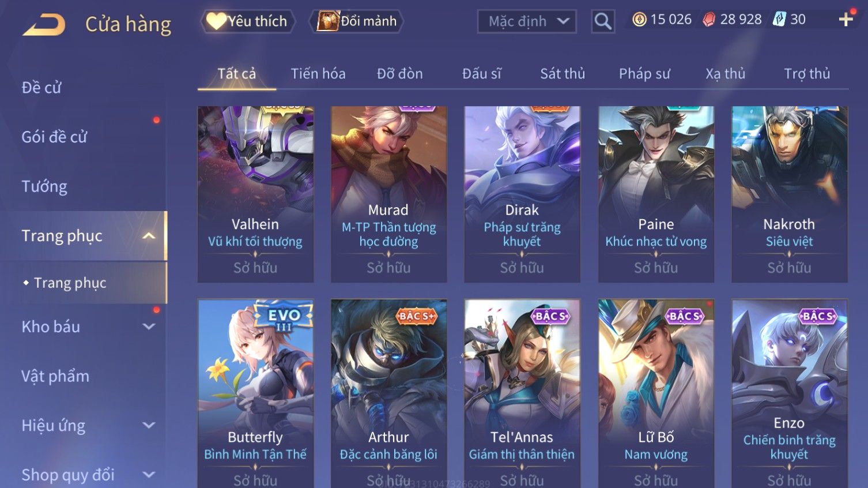Viewport: 868px width, 488px height.
Task: Open the Tướng store section
Action: click(x=44, y=187)
